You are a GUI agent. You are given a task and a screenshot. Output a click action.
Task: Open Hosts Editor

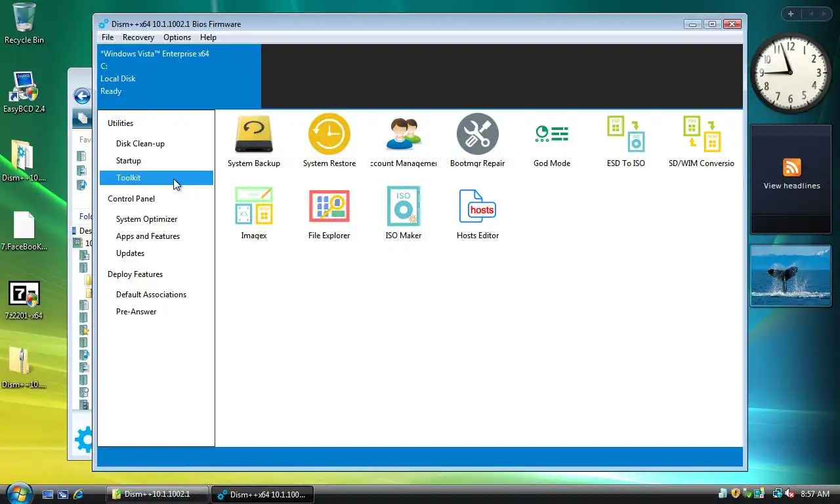coord(478,213)
